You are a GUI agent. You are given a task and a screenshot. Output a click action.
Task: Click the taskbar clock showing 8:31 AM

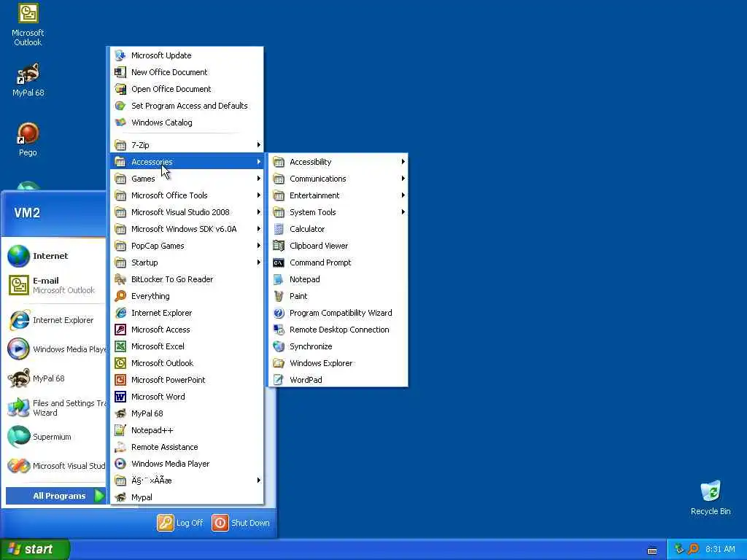pyautogui.click(x=720, y=549)
